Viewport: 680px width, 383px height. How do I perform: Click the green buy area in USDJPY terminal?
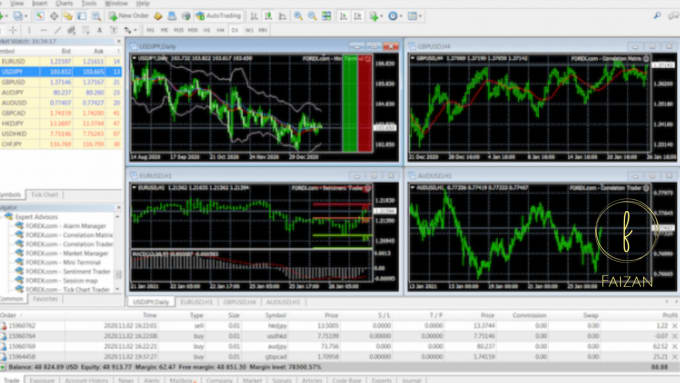(x=350, y=104)
